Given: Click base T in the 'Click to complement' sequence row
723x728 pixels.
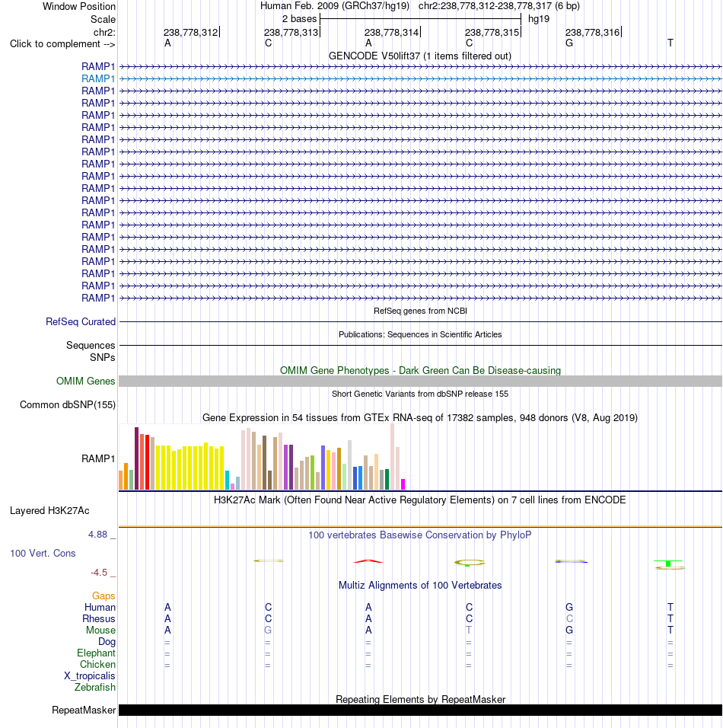Looking at the screenshot, I should (670, 43).
